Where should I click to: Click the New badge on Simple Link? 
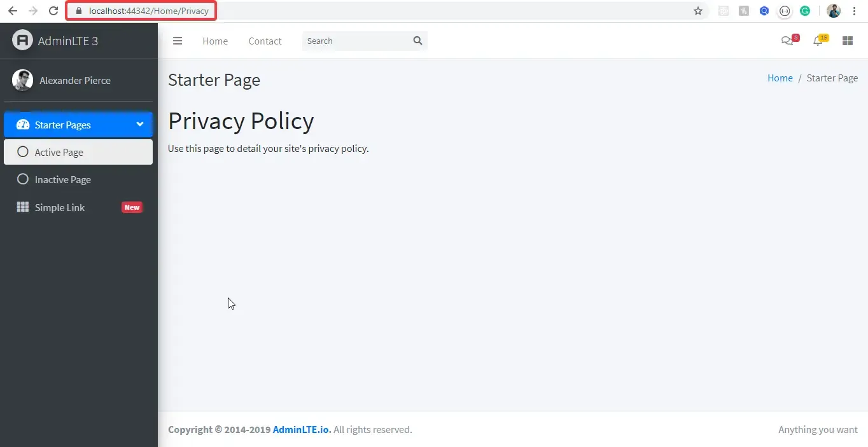[132, 207]
